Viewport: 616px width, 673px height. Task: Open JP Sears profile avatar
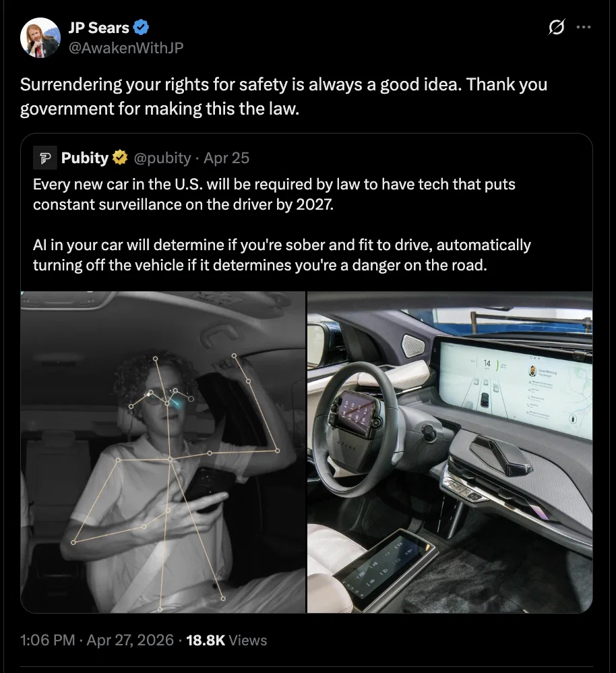(40, 37)
